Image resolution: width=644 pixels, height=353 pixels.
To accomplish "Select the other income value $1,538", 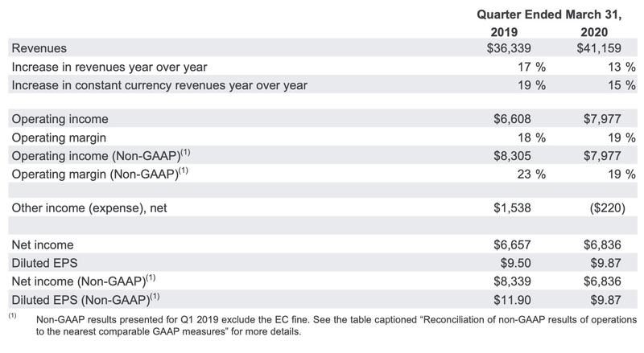I will click(x=511, y=207).
